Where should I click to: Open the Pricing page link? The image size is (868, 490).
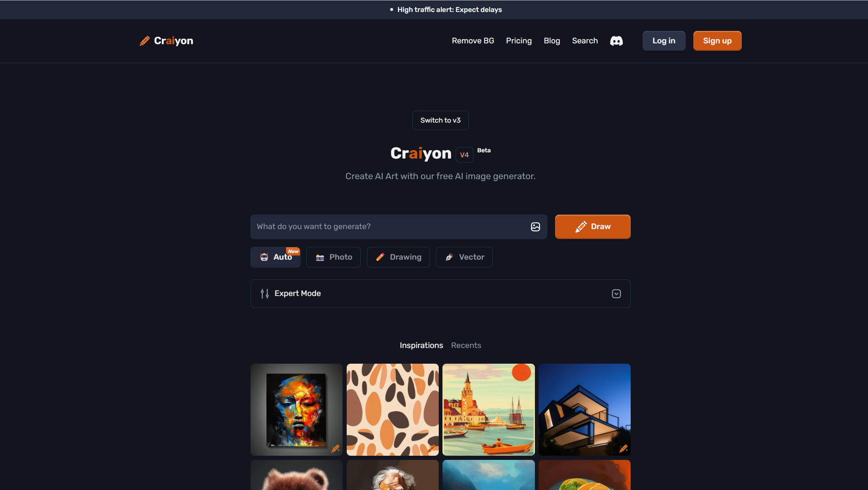[x=519, y=40]
